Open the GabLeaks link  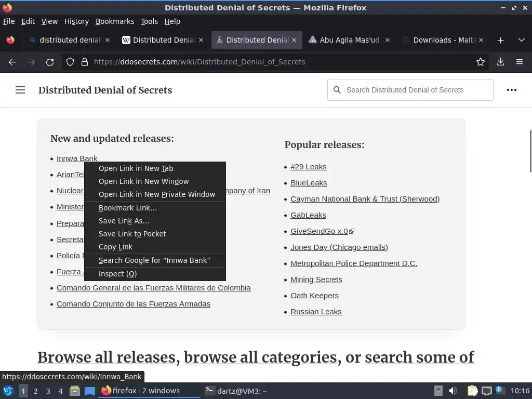point(308,215)
